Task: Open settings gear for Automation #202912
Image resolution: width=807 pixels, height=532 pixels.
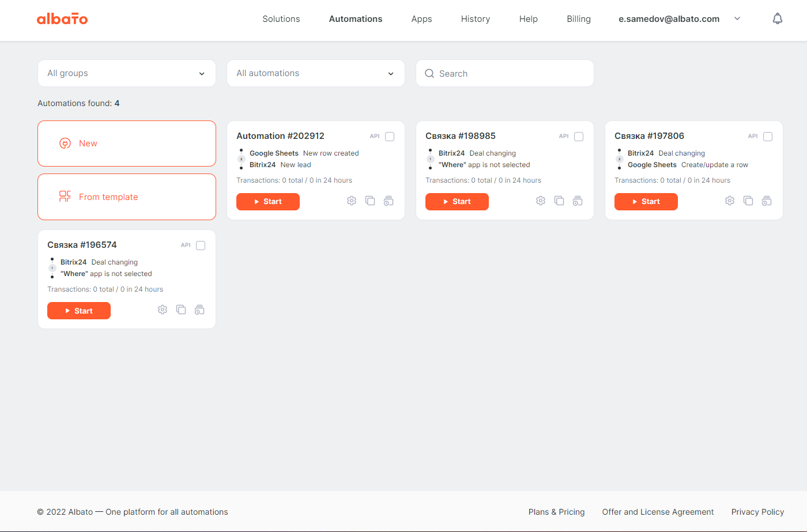Action: (352, 201)
